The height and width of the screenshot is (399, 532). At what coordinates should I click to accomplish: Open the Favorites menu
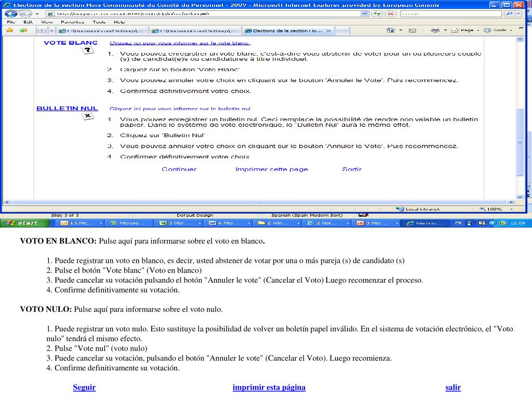point(72,22)
